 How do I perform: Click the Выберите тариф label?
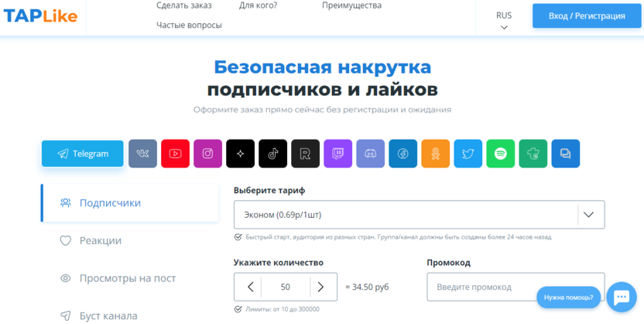point(269,191)
